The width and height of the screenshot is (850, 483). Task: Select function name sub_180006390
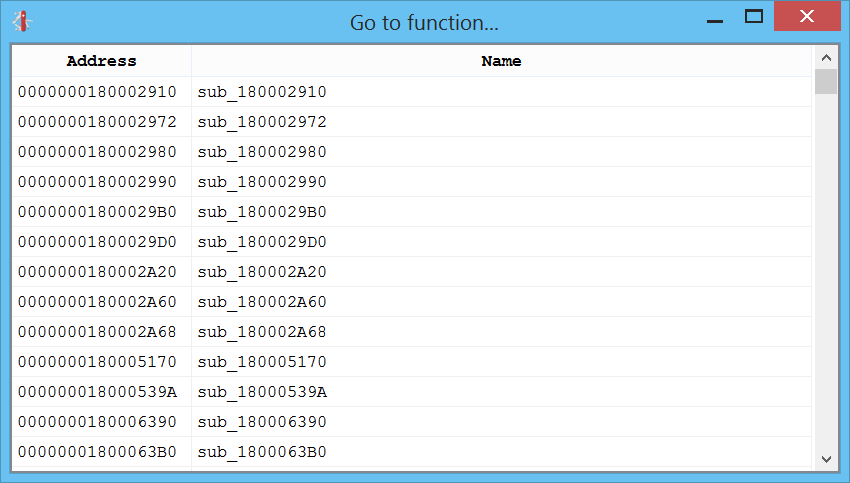(262, 422)
